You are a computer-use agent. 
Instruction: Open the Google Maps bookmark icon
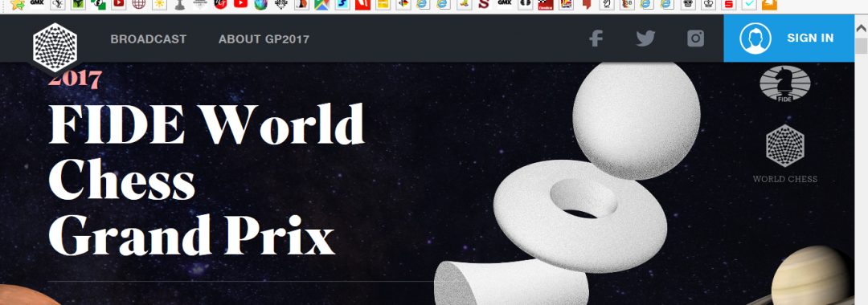tap(321, 4)
